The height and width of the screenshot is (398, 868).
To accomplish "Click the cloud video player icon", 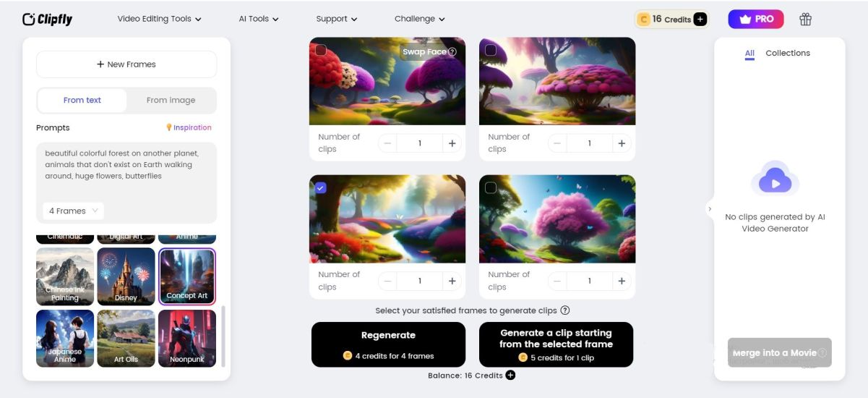I will point(775,179).
